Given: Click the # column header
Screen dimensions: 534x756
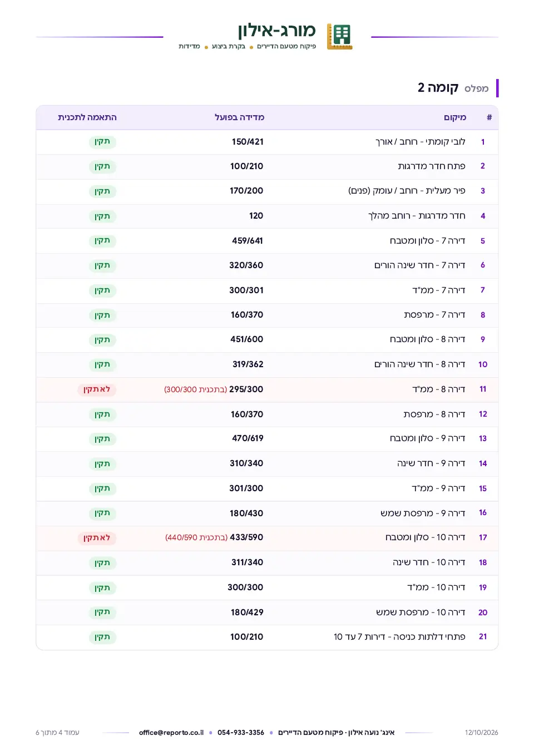Looking at the screenshot, I should click(489, 117).
